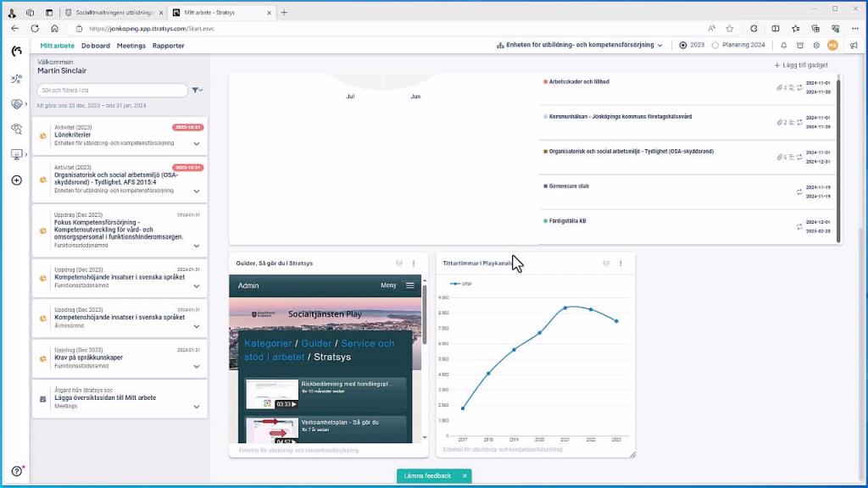Open the Enheten för utbildning unit dropdown
The width and height of the screenshot is (868, 488).
coord(580,46)
